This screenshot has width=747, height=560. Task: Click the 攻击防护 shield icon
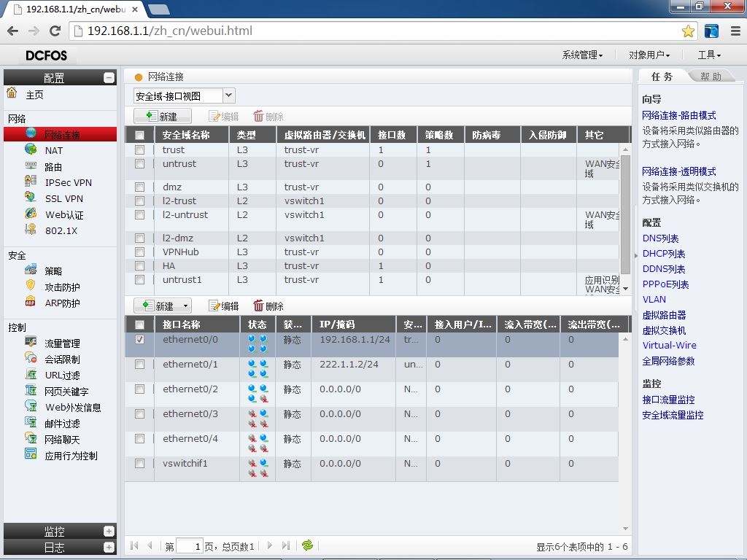point(31,286)
